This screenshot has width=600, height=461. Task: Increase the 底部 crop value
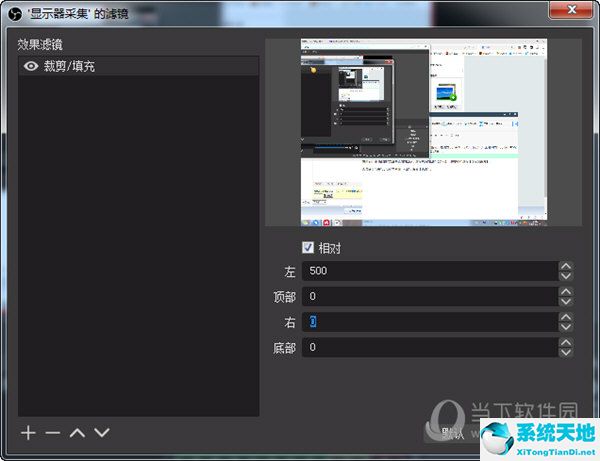click(566, 341)
